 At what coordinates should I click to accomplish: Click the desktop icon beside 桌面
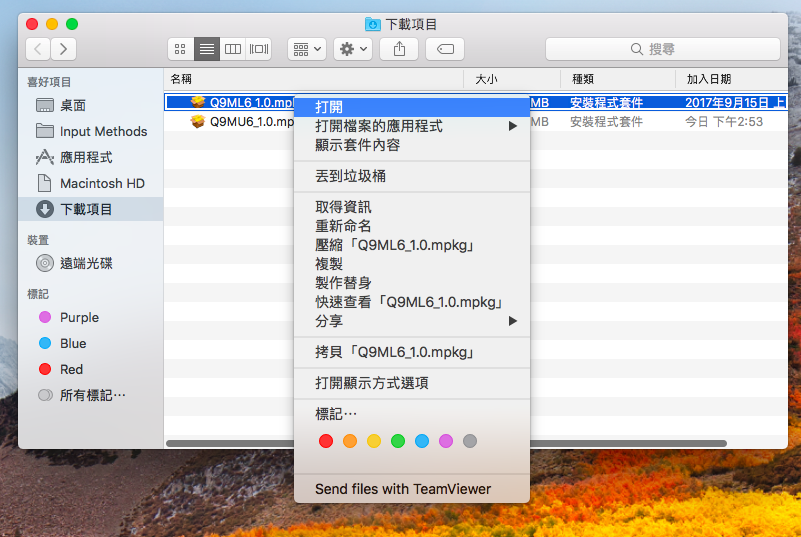point(45,105)
